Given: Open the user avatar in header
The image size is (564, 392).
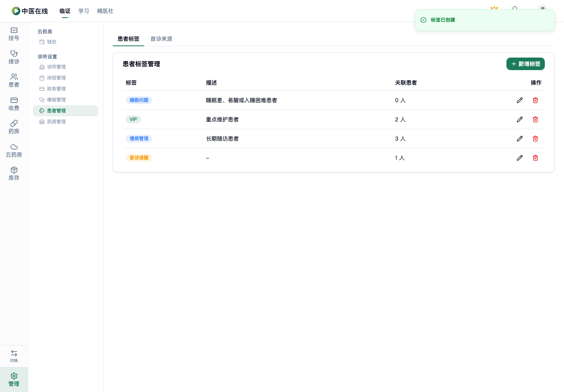Looking at the screenshot, I should pyautogui.click(x=543, y=7).
